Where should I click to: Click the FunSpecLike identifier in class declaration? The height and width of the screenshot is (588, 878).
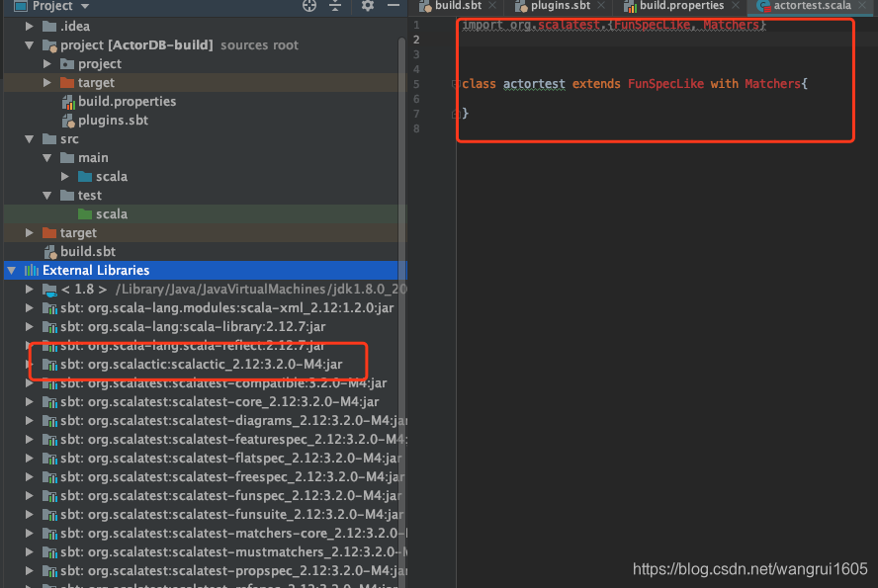(665, 84)
